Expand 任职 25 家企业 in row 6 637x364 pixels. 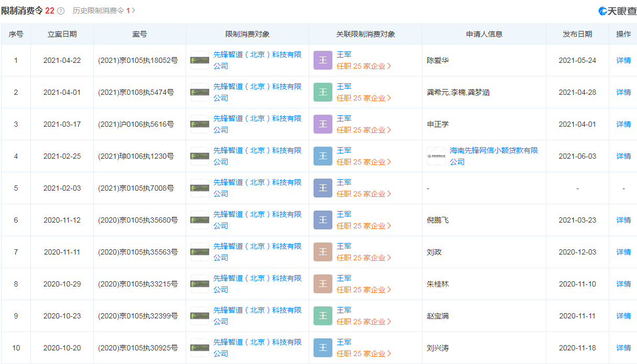[364, 226]
